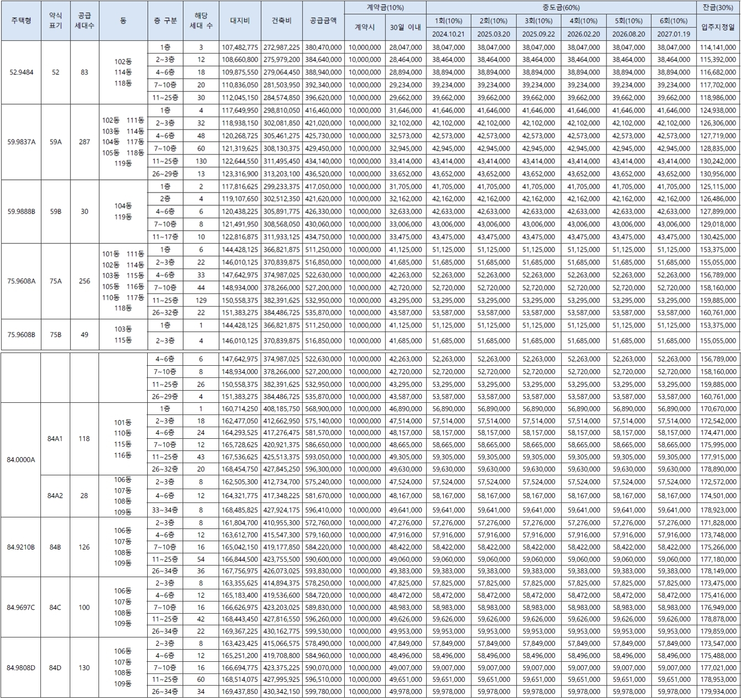Click the supply count cell 256
Viewport: 741px width, 700px height.
click(84, 281)
